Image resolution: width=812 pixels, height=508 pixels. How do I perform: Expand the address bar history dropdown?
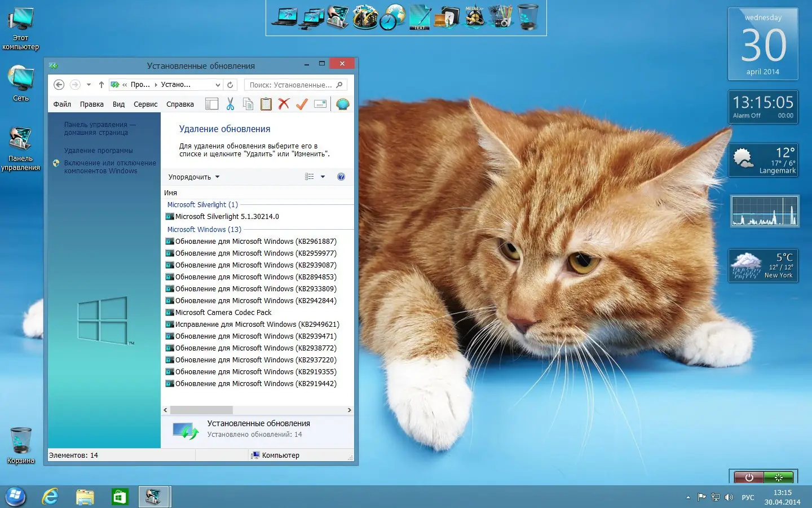coord(218,85)
